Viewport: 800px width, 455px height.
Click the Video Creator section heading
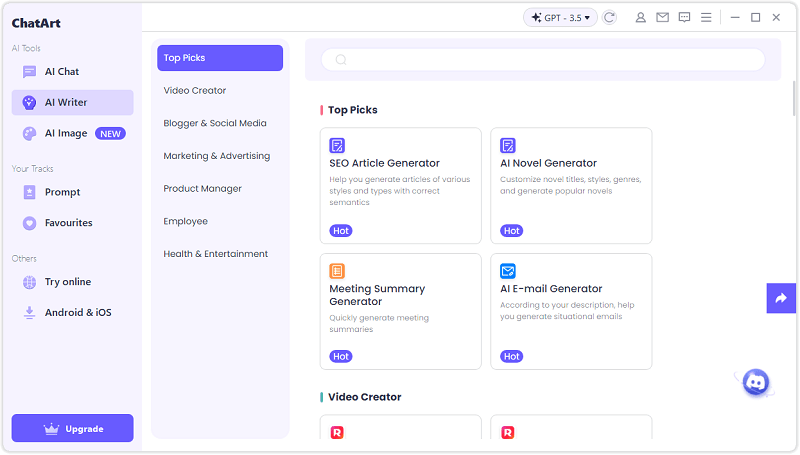pyautogui.click(x=364, y=397)
